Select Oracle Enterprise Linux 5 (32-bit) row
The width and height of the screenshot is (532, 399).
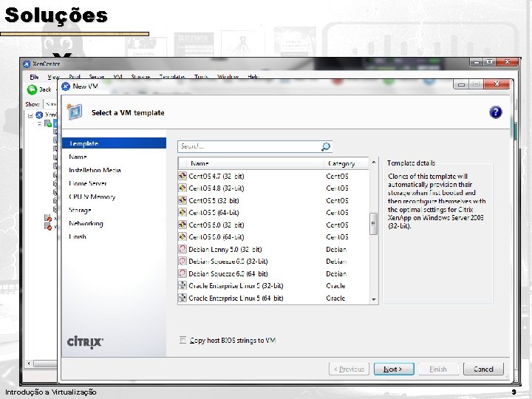point(273,286)
